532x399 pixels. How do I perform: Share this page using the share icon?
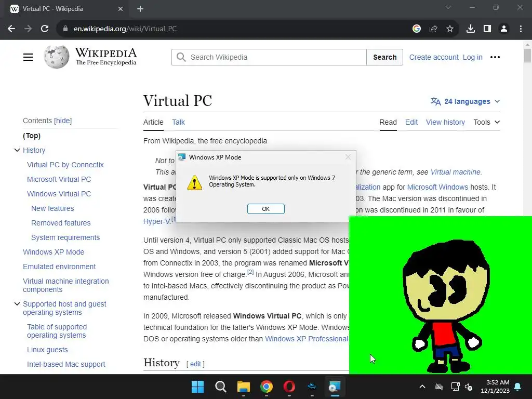(x=433, y=29)
